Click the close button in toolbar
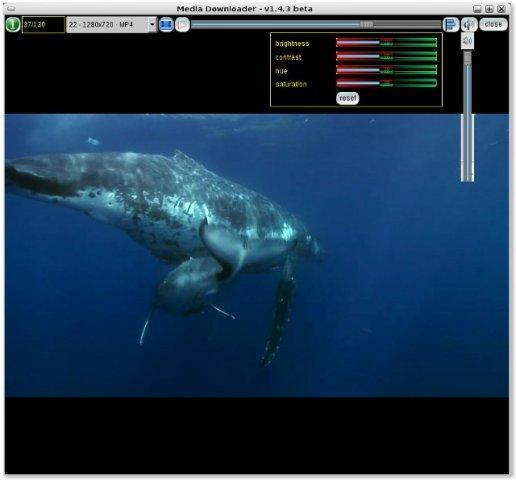Image resolution: width=516 pixels, height=480 pixels. point(493,24)
